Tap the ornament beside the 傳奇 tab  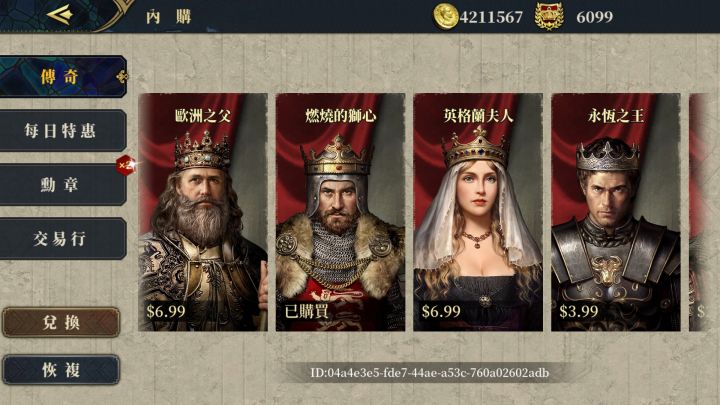point(122,77)
